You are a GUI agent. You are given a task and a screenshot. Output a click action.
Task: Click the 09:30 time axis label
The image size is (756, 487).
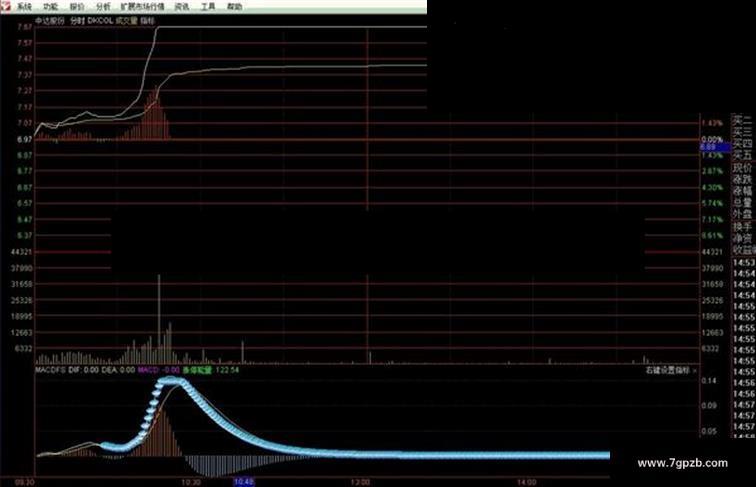pyautogui.click(x=25, y=482)
